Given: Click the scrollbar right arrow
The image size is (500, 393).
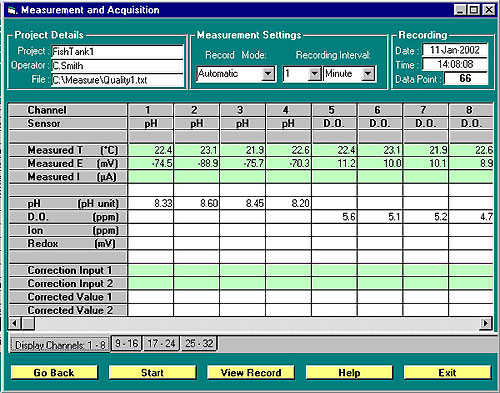Looking at the screenshot, I should tap(485, 323).
